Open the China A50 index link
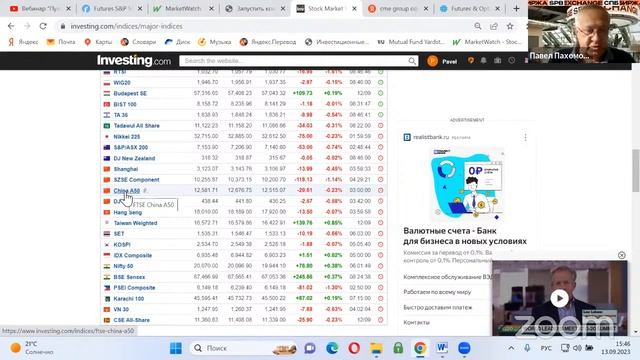The height and width of the screenshot is (360, 640). [127, 191]
